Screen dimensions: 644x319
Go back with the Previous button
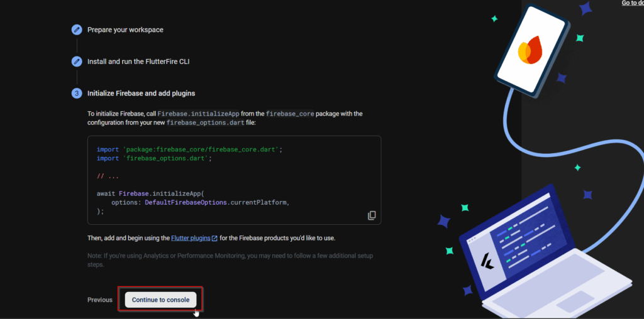click(100, 300)
